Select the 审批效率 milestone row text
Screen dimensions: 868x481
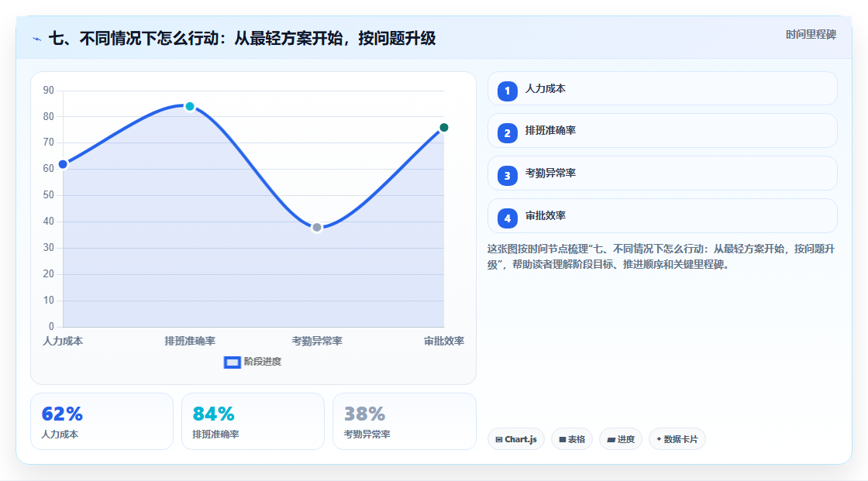pyautogui.click(x=546, y=216)
